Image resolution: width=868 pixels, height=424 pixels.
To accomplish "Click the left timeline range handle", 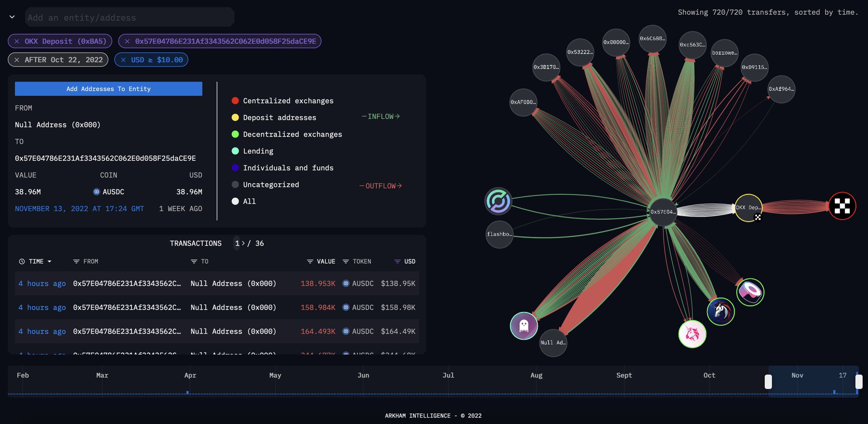I will tap(768, 382).
